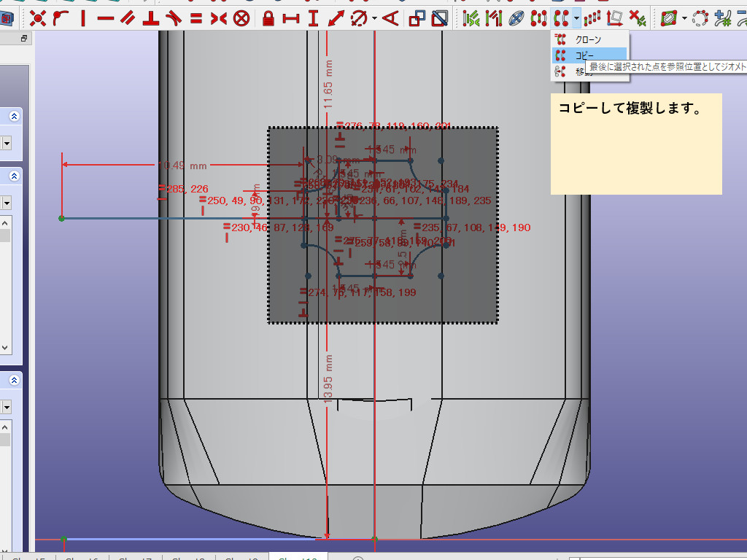Screen dimensions: 747x560
Task: Toggle activate/deactivate constraint button
Action: point(440,18)
